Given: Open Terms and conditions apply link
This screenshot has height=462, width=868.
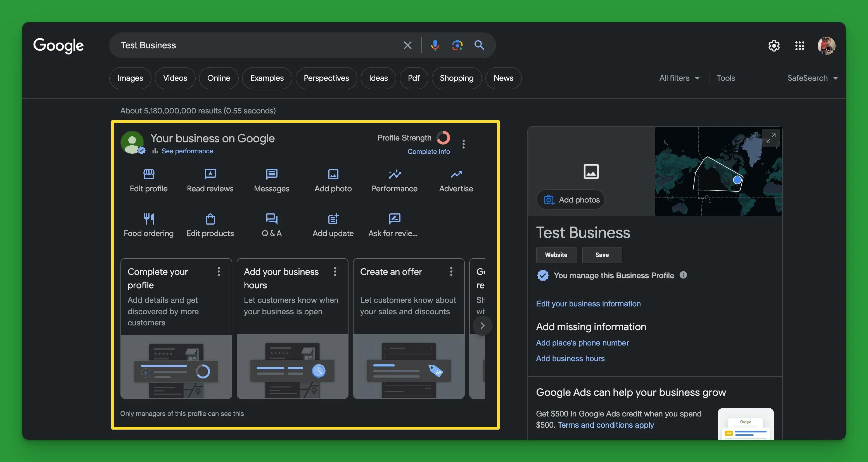Looking at the screenshot, I should click(x=606, y=425).
